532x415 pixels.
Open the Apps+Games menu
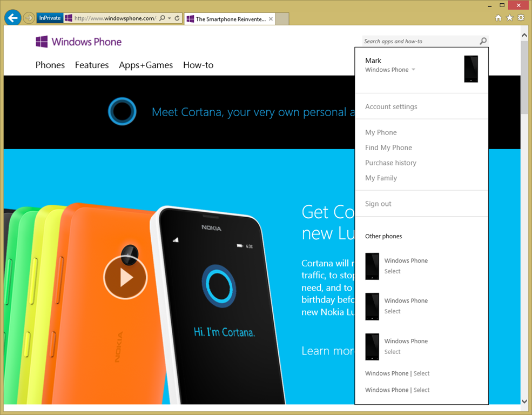point(146,65)
